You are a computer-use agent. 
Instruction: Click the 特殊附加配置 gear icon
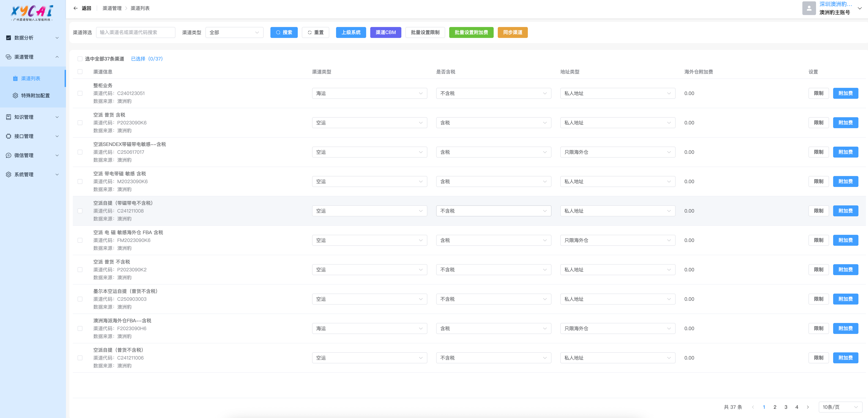pos(15,96)
